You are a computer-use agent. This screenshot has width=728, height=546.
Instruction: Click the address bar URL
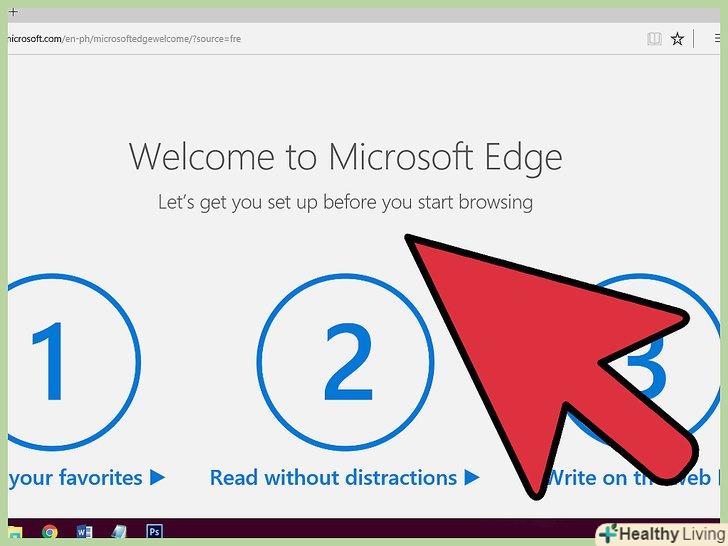(124, 39)
